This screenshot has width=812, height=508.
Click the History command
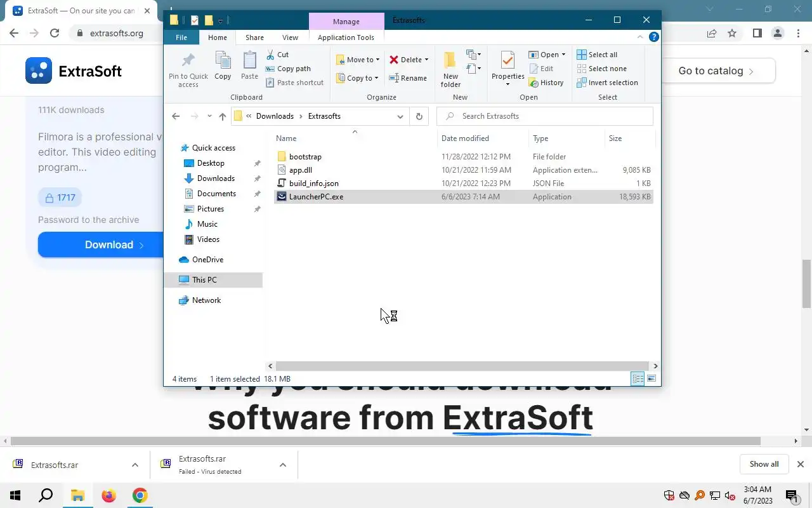[546, 83]
